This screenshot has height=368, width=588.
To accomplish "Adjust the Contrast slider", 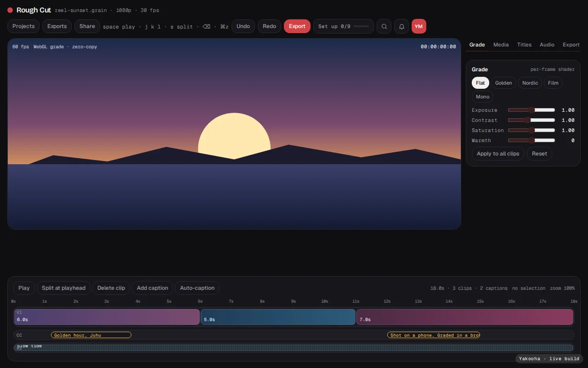I will (531, 120).
